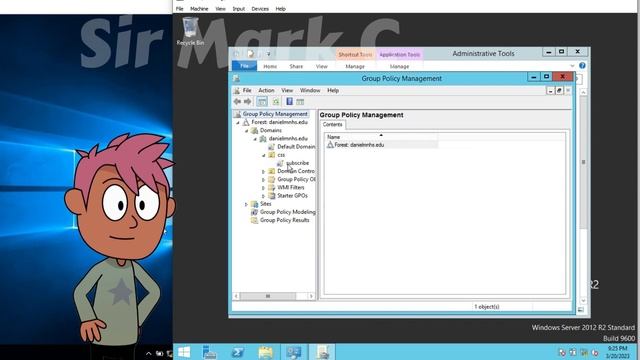This screenshot has height=360, width=640.
Task: Open the Group Policy Modeling node icon
Action: [x=254, y=212]
